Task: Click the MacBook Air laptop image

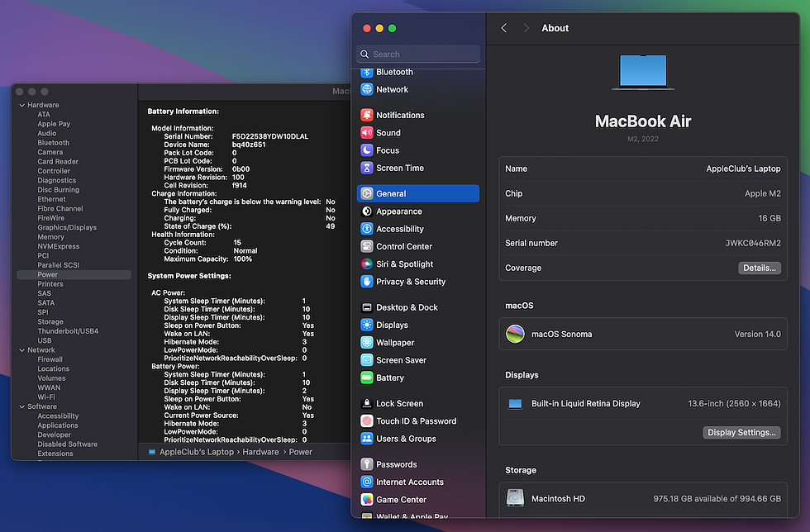Action: click(x=643, y=73)
